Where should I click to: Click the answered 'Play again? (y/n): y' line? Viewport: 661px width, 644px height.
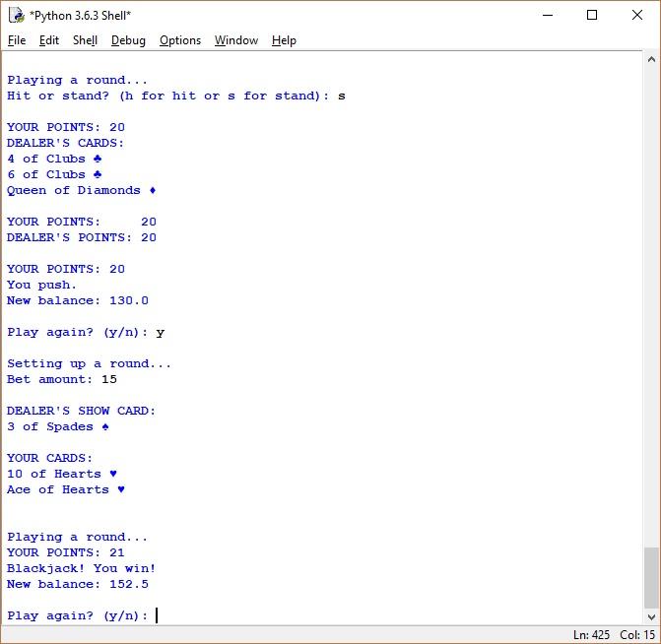pyautogui.click(x=86, y=333)
